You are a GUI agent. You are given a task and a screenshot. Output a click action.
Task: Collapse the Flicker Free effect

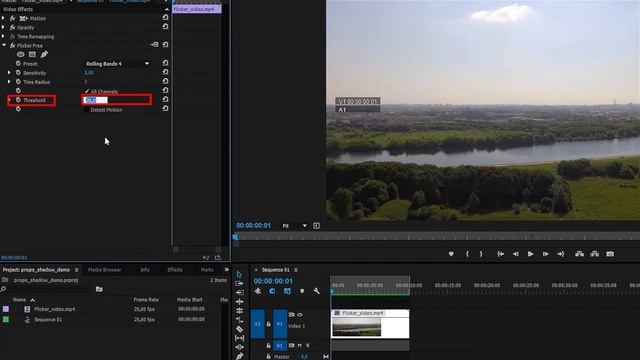click(x=4, y=45)
